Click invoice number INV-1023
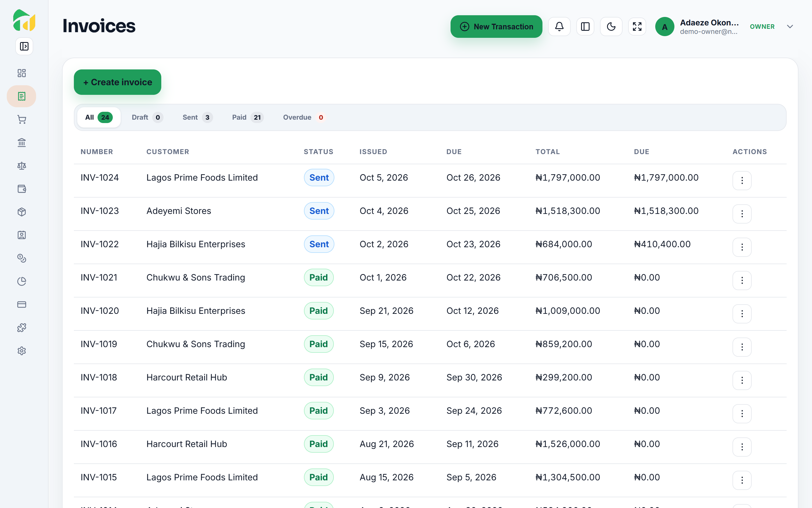 click(100, 211)
